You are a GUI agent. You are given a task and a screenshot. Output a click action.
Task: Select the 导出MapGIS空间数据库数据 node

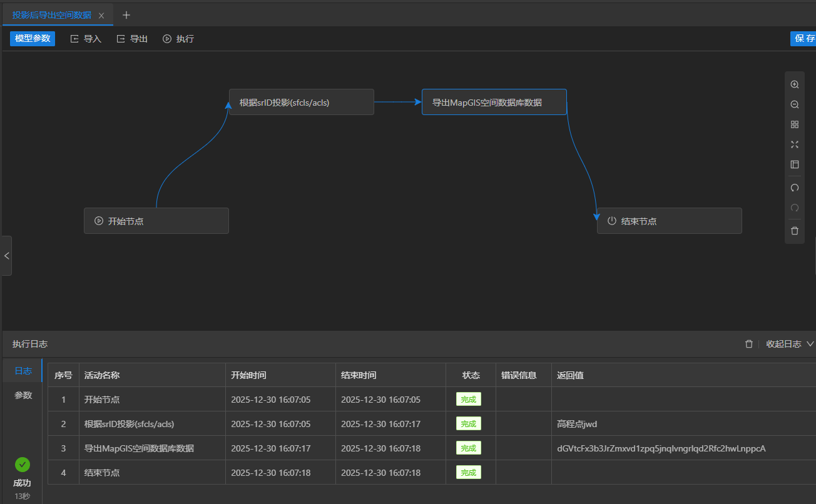[x=494, y=102]
